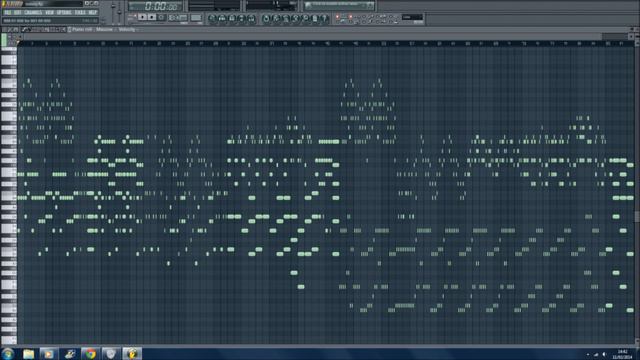This screenshot has height=360, width=640.
Task: Open the TOOLS menu
Action: (x=80, y=13)
